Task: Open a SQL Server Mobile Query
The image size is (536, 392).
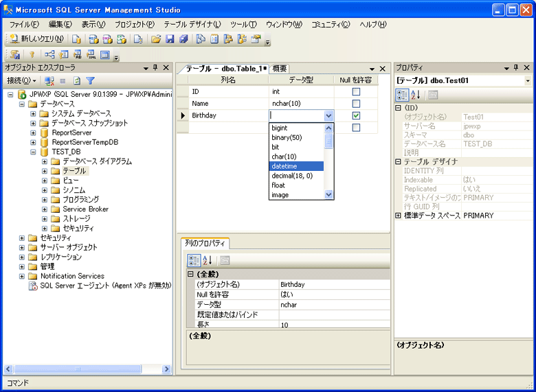Action: tap(137, 40)
